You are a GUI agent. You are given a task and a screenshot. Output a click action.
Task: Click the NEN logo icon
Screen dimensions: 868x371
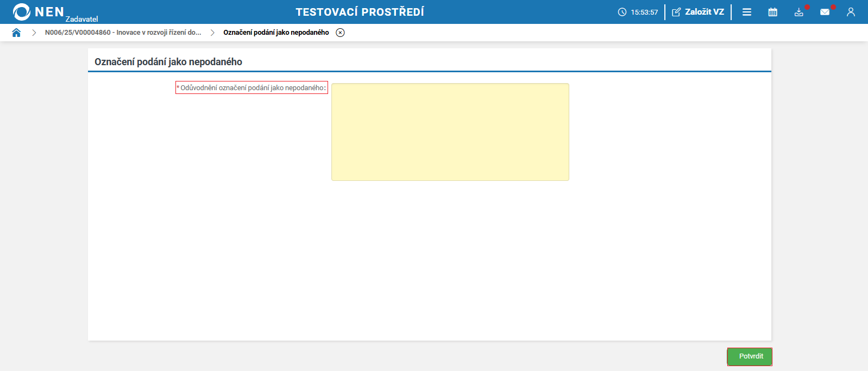click(x=22, y=11)
